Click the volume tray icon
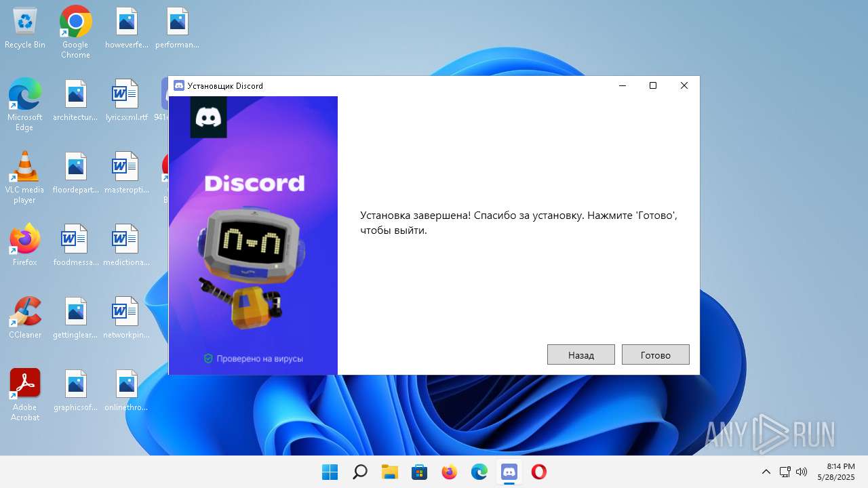The width and height of the screenshot is (868, 488). pyautogui.click(x=802, y=472)
